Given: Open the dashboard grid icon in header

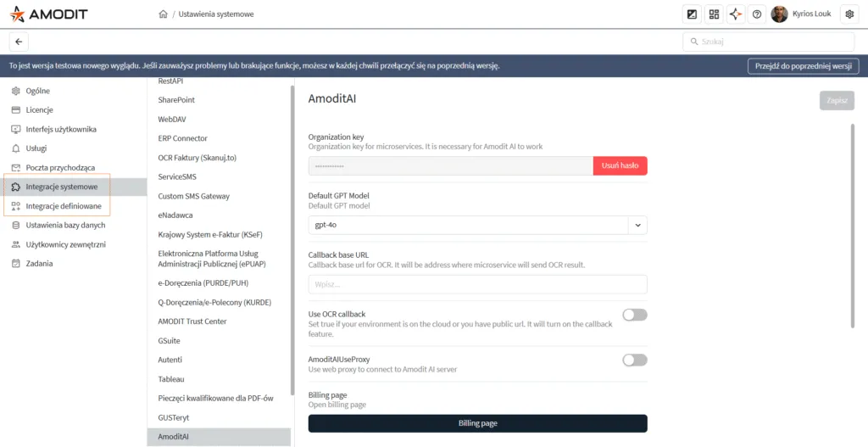Looking at the screenshot, I should [x=714, y=14].
